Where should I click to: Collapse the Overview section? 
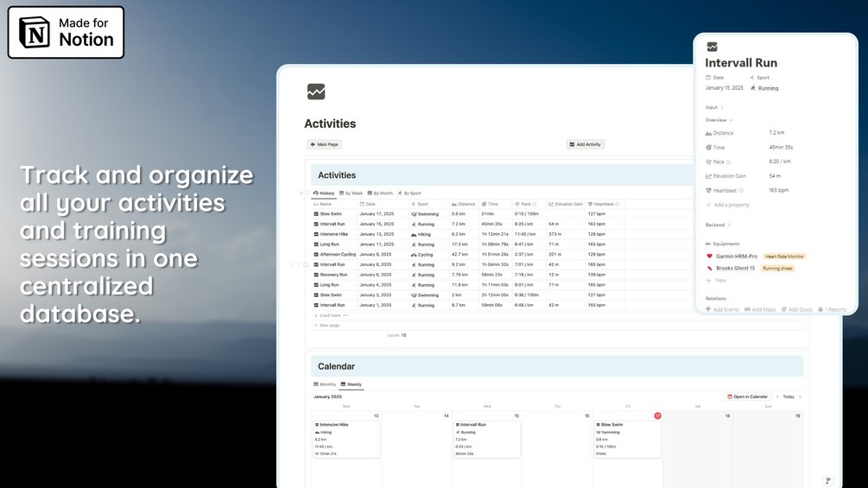(719, 120)
